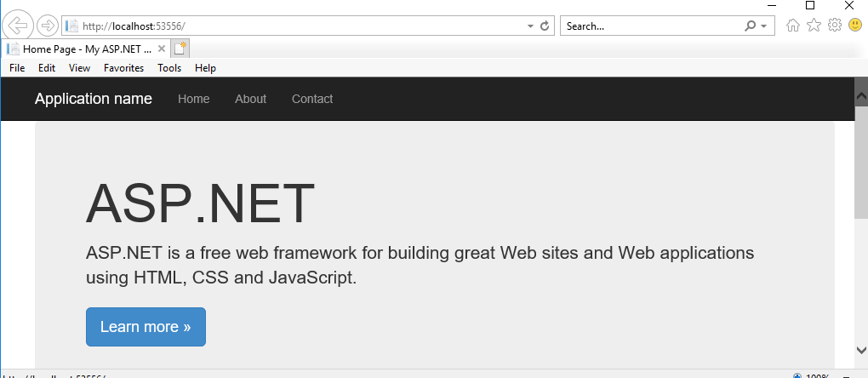Click the scrollbar down arrow

tap(861, 350)
